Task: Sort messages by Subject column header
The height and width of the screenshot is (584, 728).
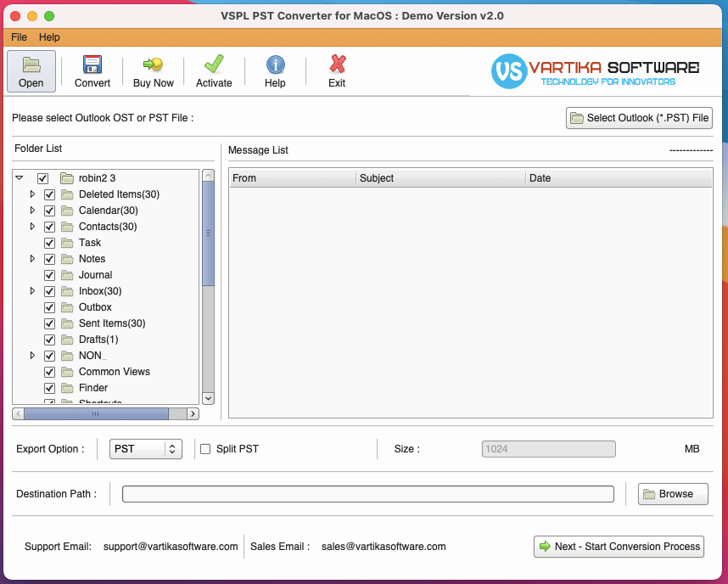Action: pos(440,178)
